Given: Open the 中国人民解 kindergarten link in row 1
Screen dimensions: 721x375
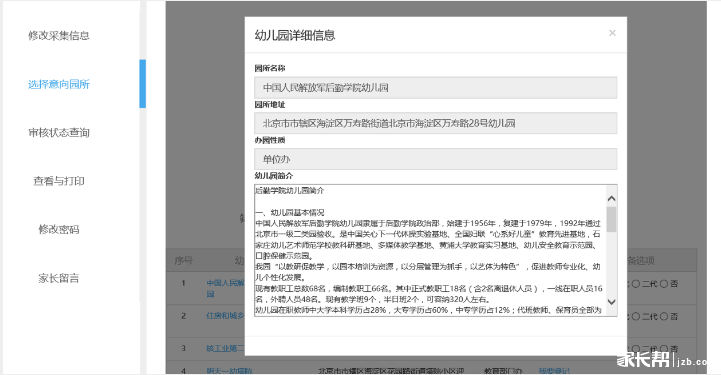Looking at the screenshot, I should point(225,288).
